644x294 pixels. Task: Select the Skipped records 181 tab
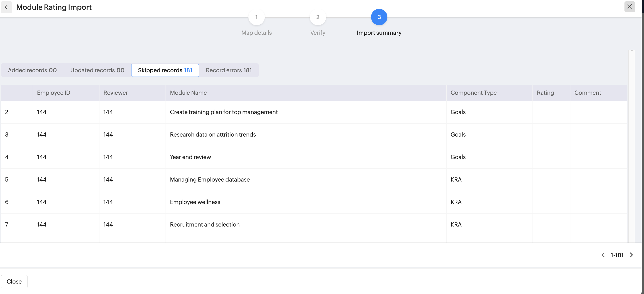click(x=165, y=70)
